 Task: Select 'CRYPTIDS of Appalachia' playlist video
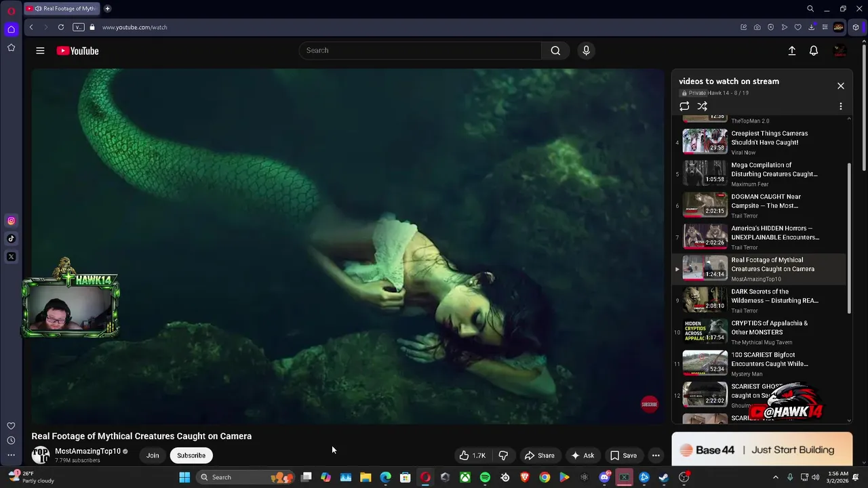click(x=759, y=332)
